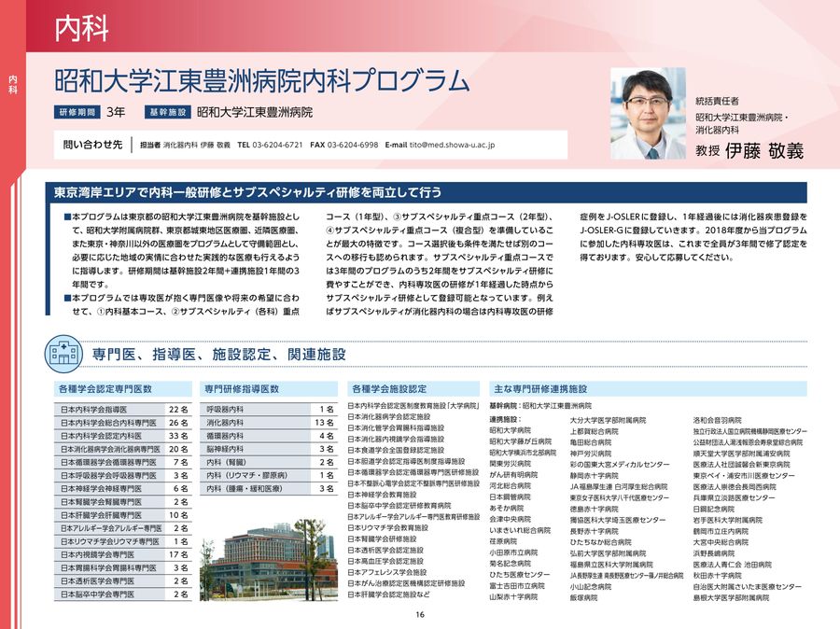Click the banner 東京湾岸エリアで内科一般研修とサブスペシャルティ研修を両立して行う
The width and height of the screenshot is (840, 629).
427,192
